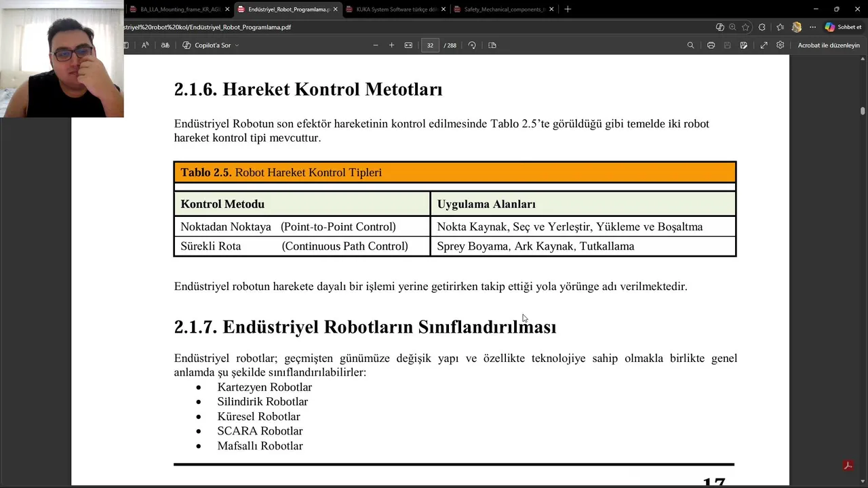The image size is (868, 488).
Task: Open browser extensions puzzle icon
Action: click(x=762, y=27)
